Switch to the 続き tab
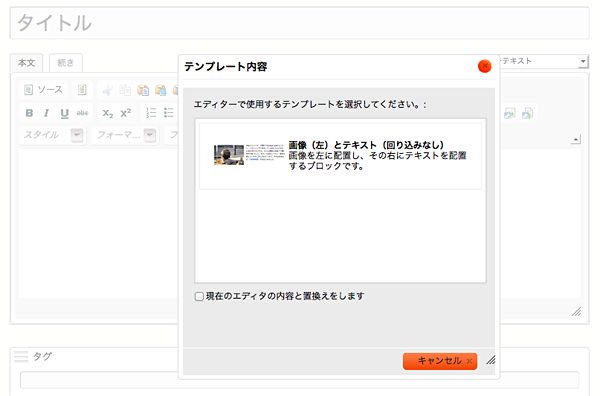Image resolution: width=600 pixels, height=396 pixels. click(65, 63)
